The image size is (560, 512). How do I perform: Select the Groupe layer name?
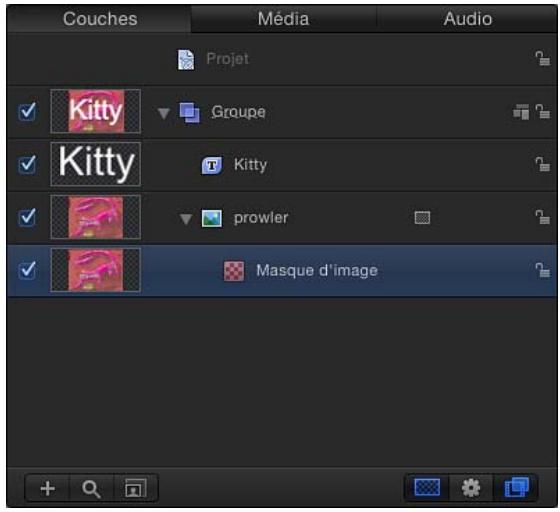pos(238,112)
